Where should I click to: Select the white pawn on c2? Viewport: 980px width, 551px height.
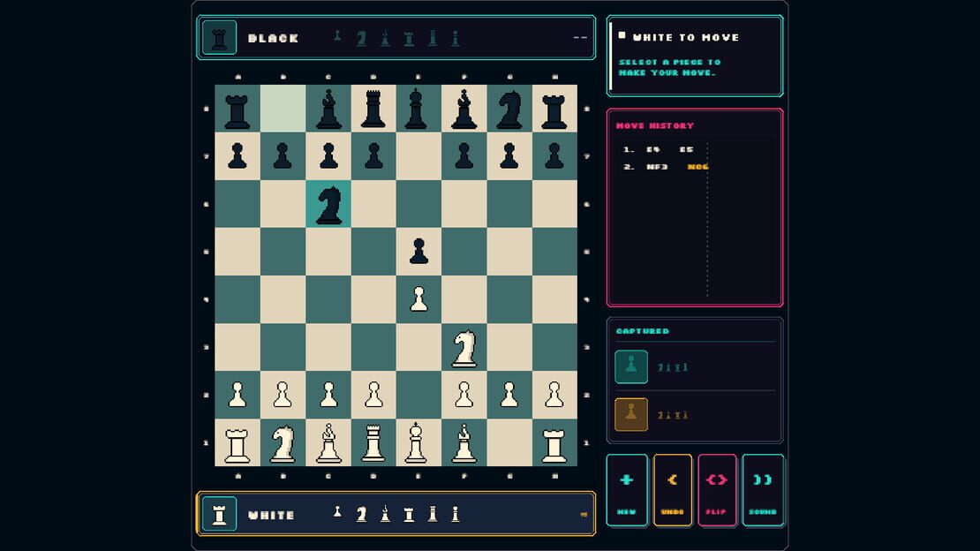point(328,396)
